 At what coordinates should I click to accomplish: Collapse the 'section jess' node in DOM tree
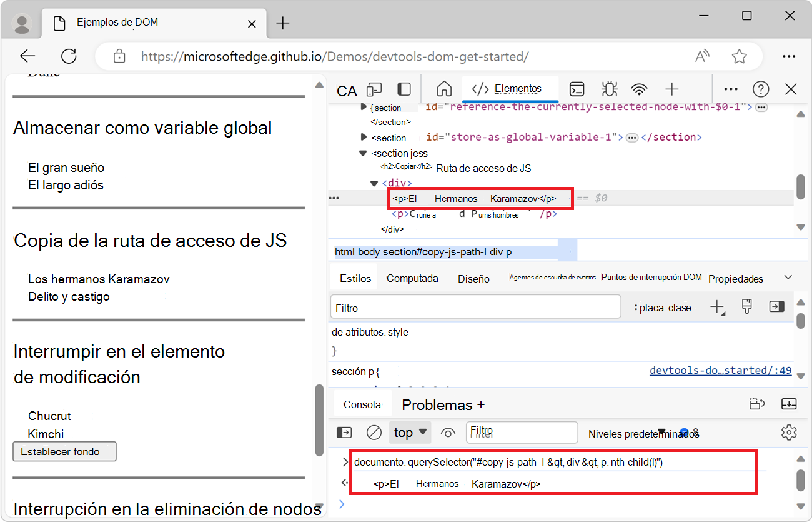(364, 153)
